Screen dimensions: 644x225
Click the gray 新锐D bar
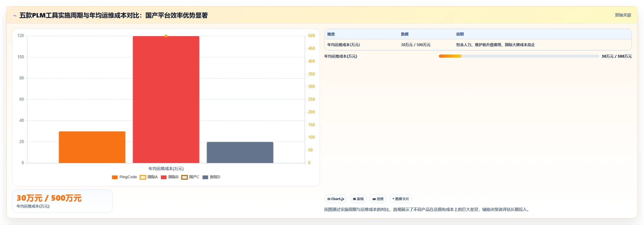[240, 152]
